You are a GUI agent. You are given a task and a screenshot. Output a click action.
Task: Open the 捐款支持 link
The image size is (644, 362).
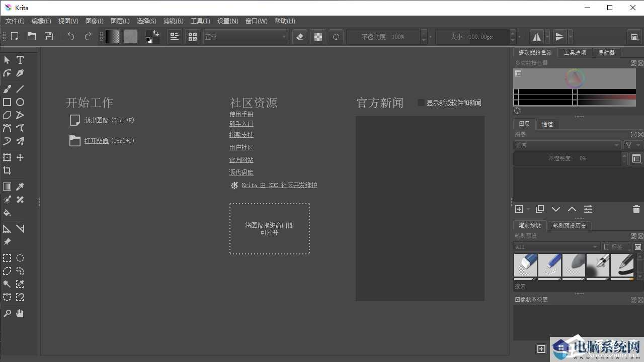click(x=242, y=135)
